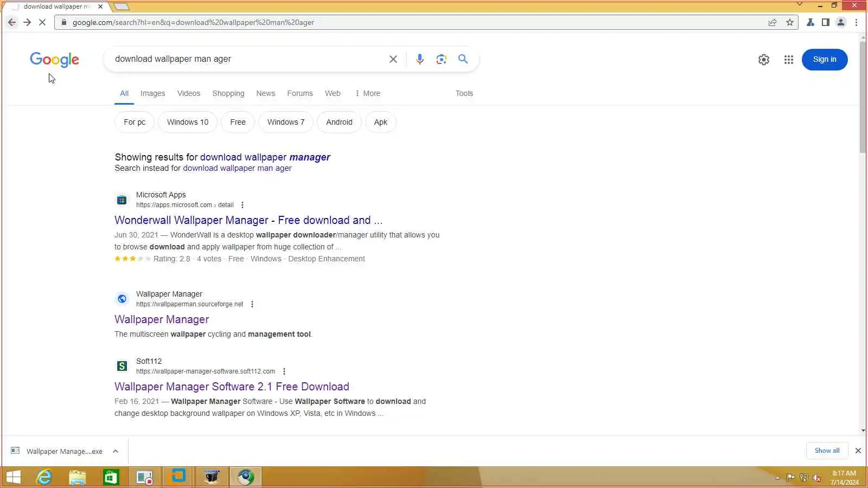Switch to Videos results

(x=189, y=93)
